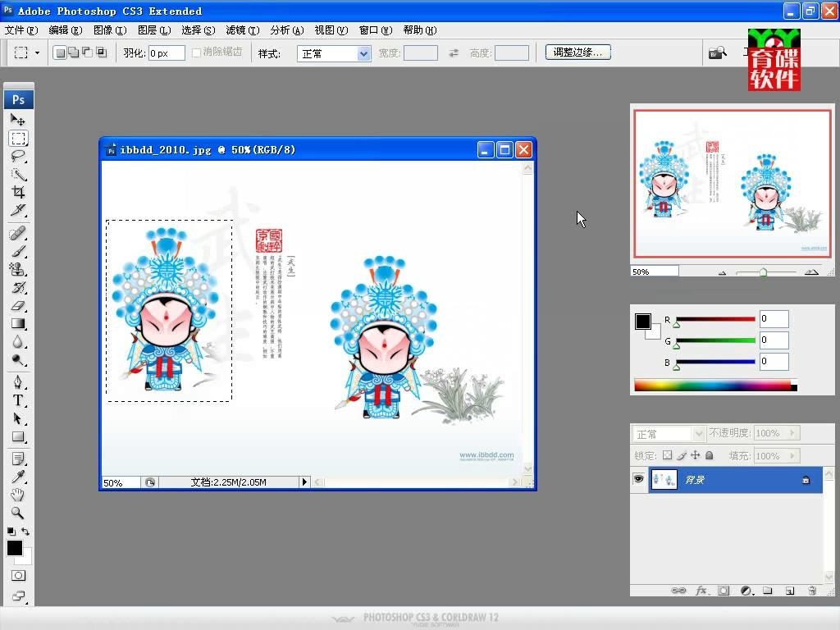The image size is (840, 630).
Task: Select the History Brush tool
Action: pyautogui.click(x=18, y=288)
